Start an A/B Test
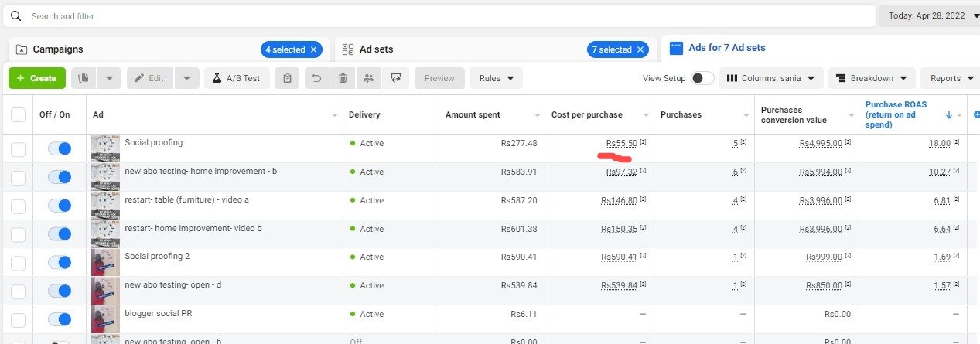 tap(236, 78)
